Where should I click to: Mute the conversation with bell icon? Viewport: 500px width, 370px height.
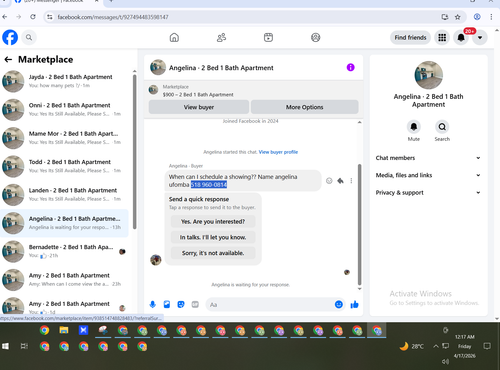[414, 127]
